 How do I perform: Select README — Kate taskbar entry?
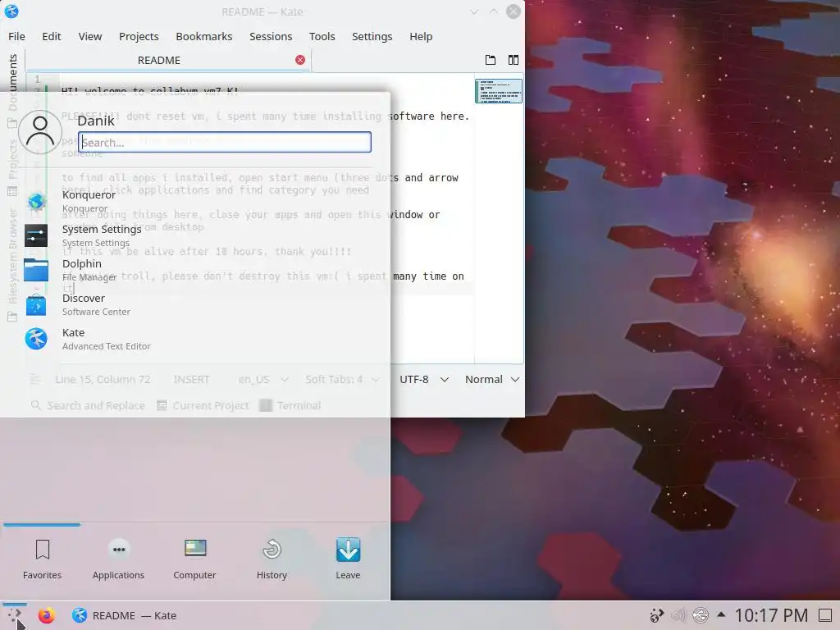125,615
